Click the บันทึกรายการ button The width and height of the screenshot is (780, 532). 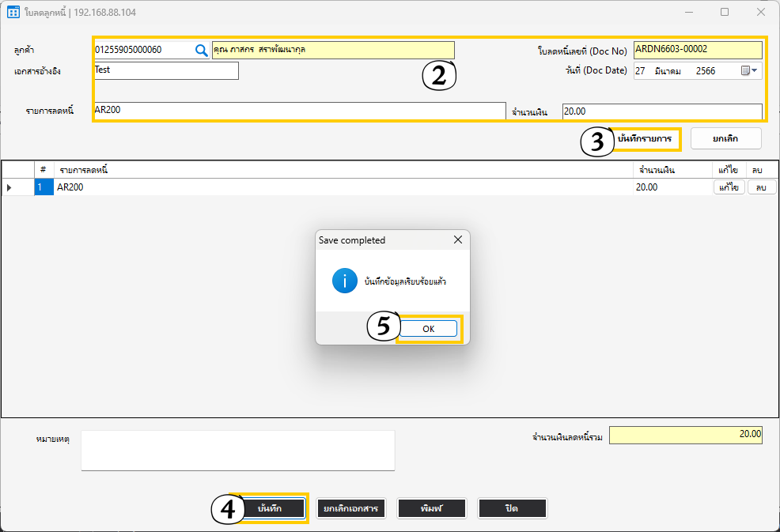coord(644,138)
